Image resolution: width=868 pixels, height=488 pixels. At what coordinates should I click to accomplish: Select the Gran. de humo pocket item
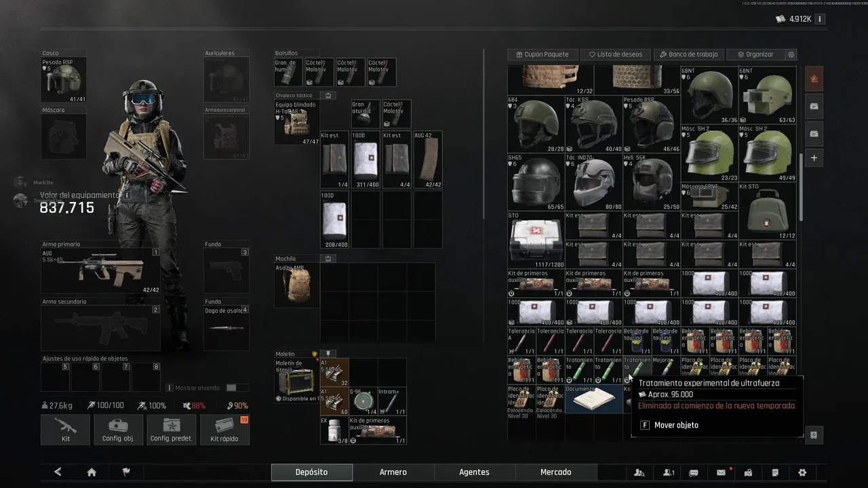click(x=288, y=72)
